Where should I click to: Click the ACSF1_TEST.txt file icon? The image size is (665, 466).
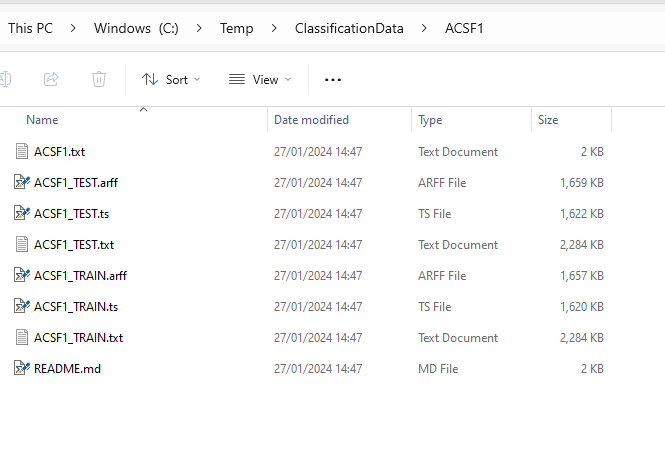(x=22, y=245)
